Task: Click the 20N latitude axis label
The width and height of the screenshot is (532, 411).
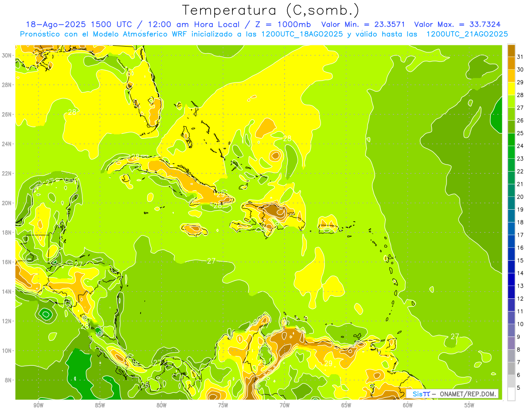Action: pos(7,203)
